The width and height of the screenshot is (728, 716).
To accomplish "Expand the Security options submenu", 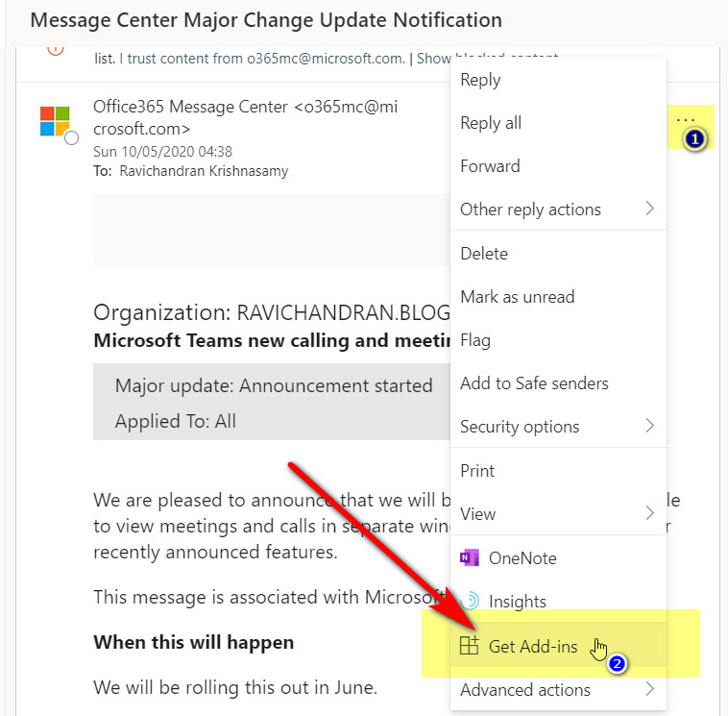I will tap(649, 426).
